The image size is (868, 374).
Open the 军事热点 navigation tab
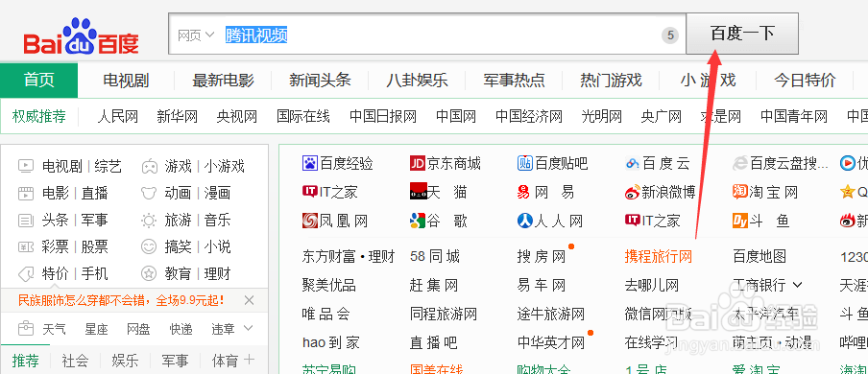(x=514, y=81)
